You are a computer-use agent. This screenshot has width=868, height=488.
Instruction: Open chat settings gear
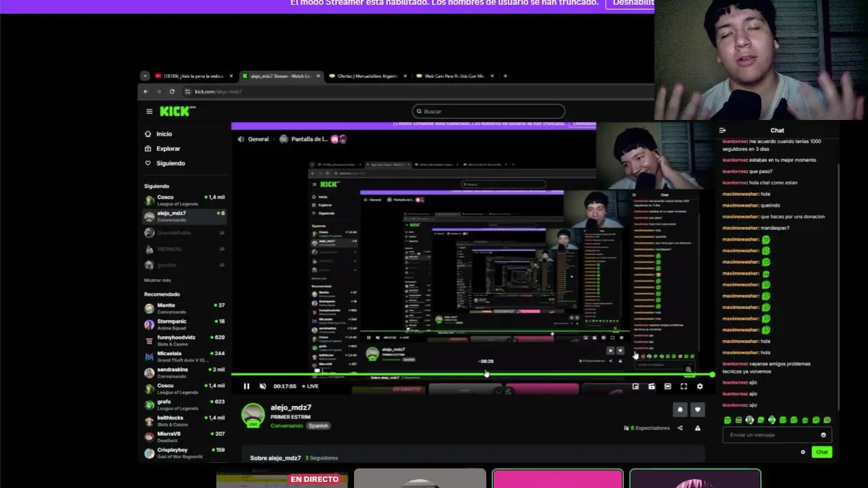click(x=803, y=452)
